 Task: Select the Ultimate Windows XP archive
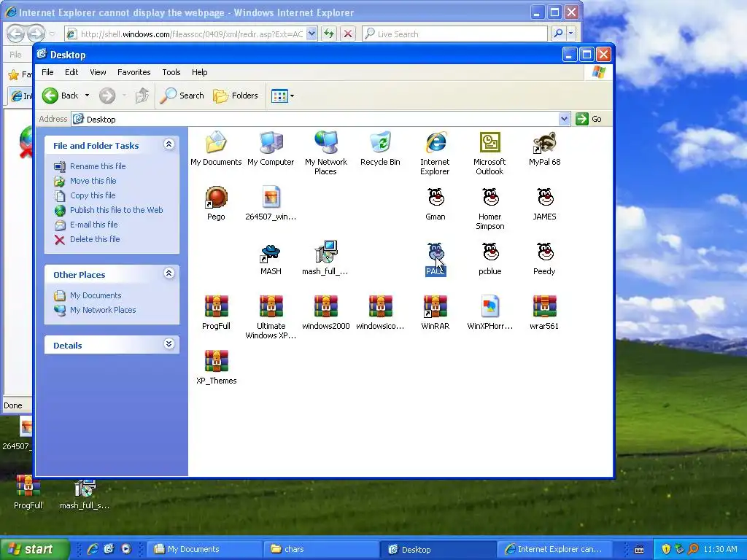(271, 307)
